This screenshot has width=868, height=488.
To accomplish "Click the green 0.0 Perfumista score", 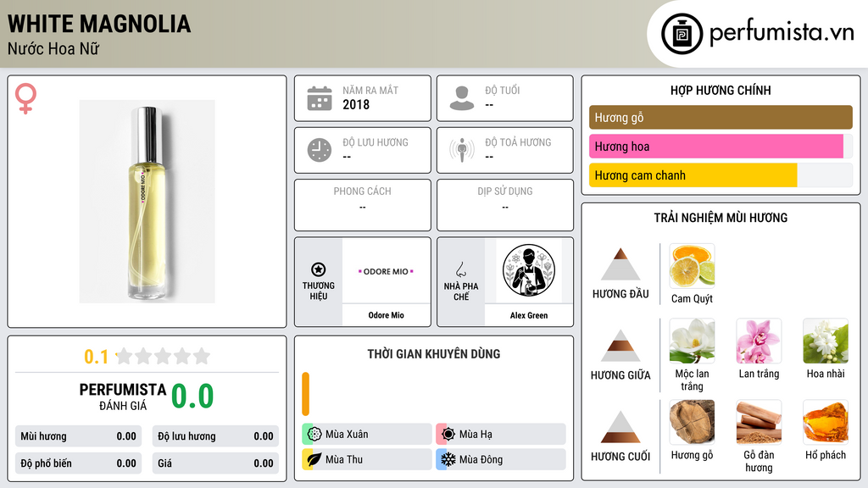I will [192, 396].
